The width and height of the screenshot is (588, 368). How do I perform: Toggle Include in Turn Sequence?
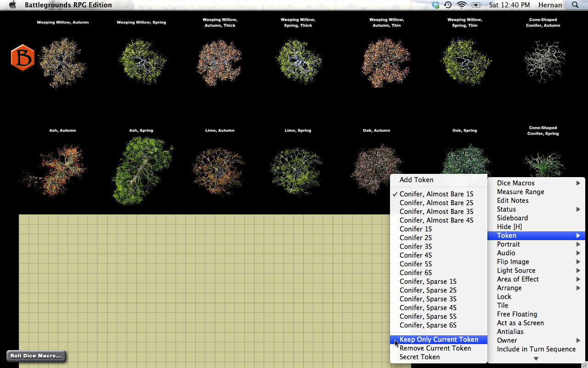[x=536, y=349]
